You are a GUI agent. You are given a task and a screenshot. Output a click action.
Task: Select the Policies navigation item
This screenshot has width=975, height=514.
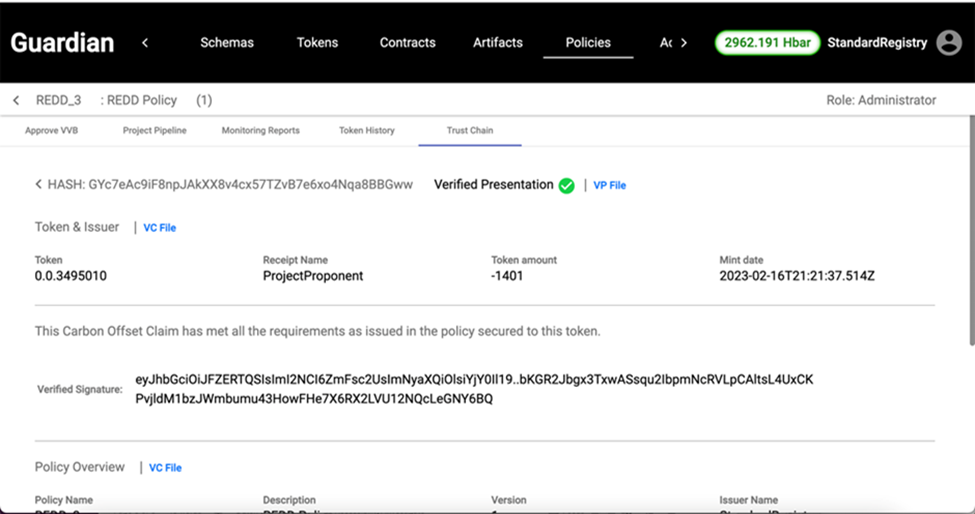588,43
